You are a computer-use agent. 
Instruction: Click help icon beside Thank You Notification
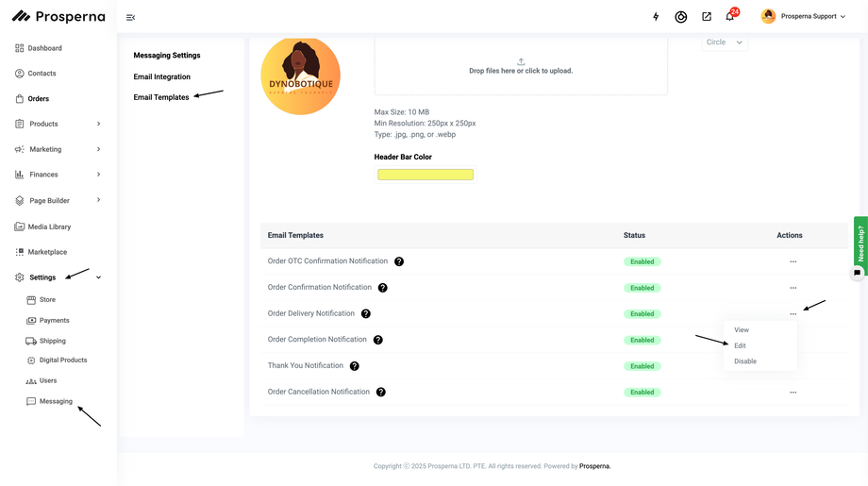pos(355,366)
